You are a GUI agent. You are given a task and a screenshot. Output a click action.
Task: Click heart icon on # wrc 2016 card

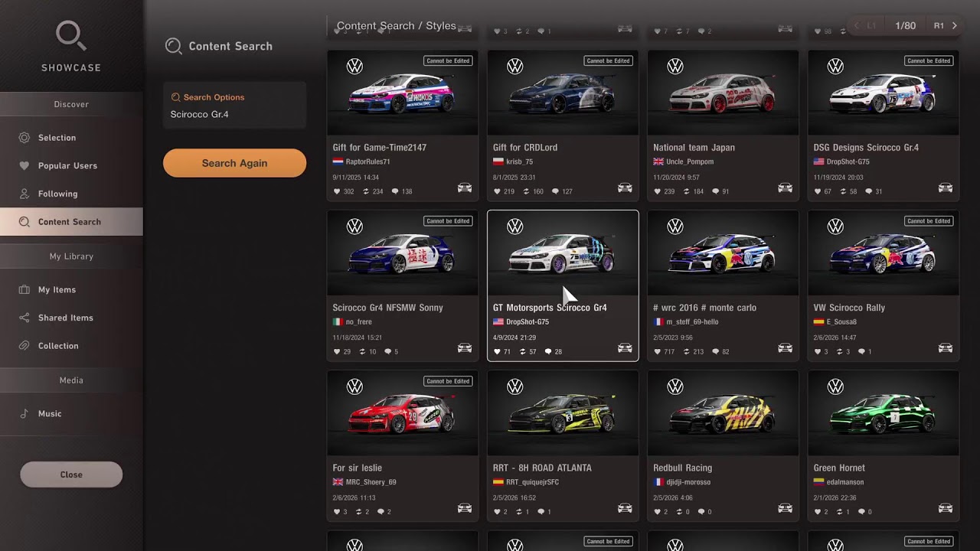tap(657, 352)
